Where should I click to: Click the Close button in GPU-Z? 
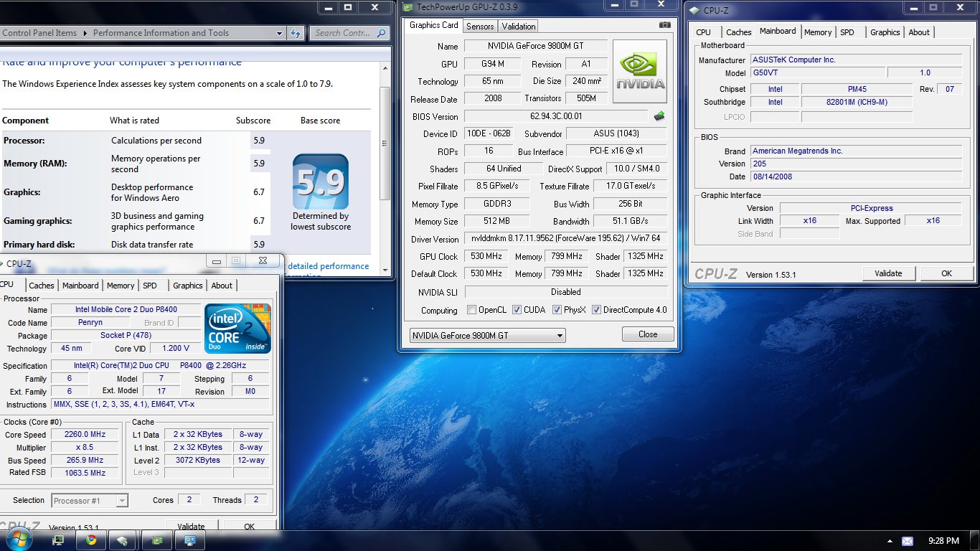(648, 334)
